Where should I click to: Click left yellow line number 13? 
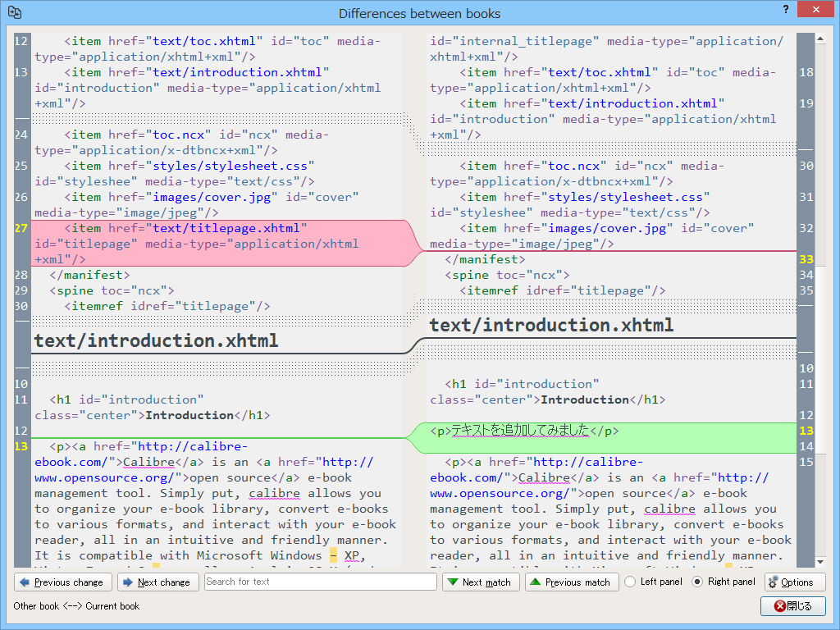[x=21, y=446]
